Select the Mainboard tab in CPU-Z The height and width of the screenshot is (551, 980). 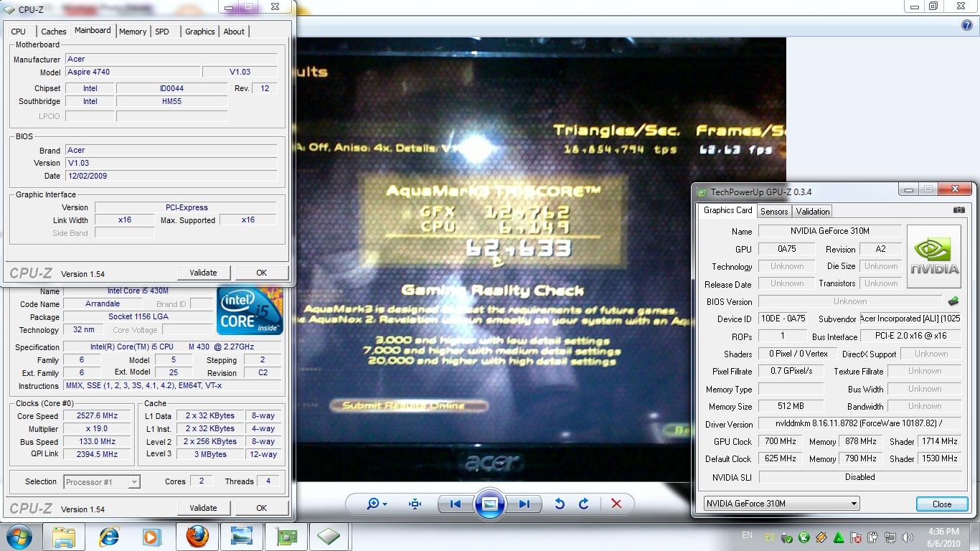click(x=93, y=30)
